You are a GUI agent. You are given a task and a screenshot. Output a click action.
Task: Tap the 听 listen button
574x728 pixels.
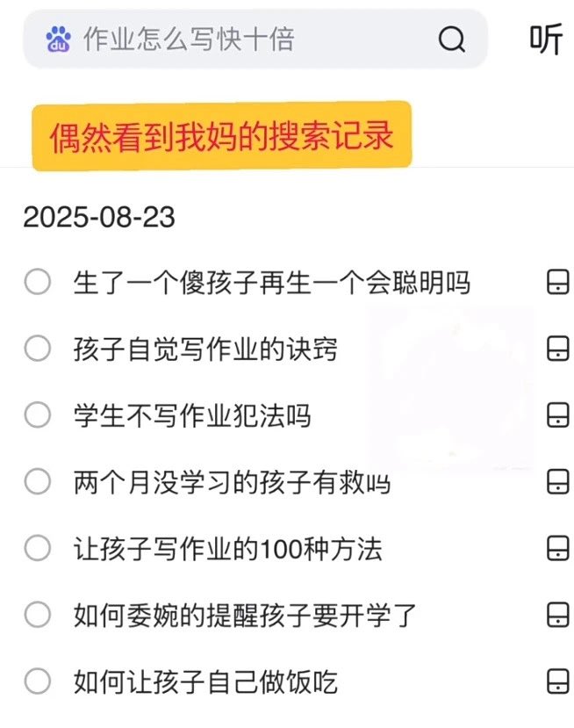click(x=546, y=39)
